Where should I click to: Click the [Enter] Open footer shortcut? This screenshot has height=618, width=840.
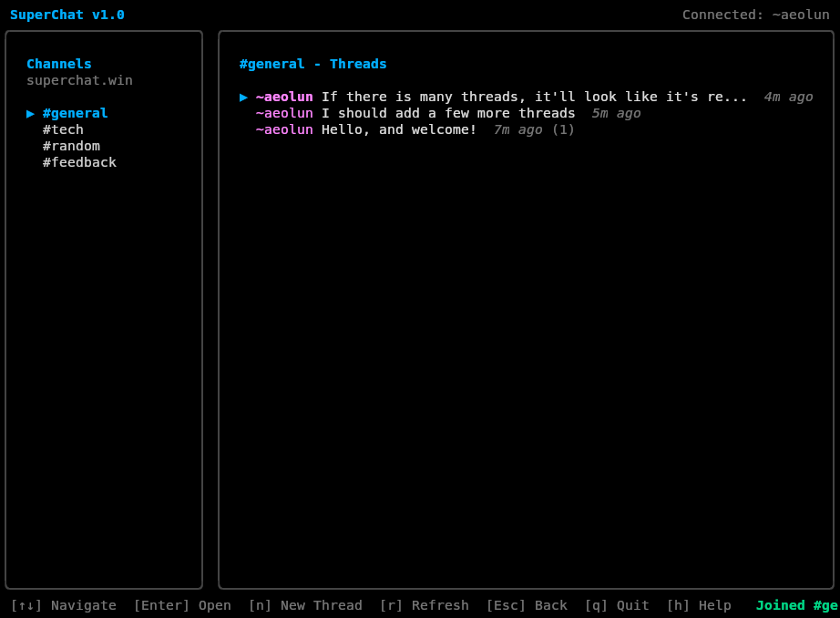(x=182, y=605)
